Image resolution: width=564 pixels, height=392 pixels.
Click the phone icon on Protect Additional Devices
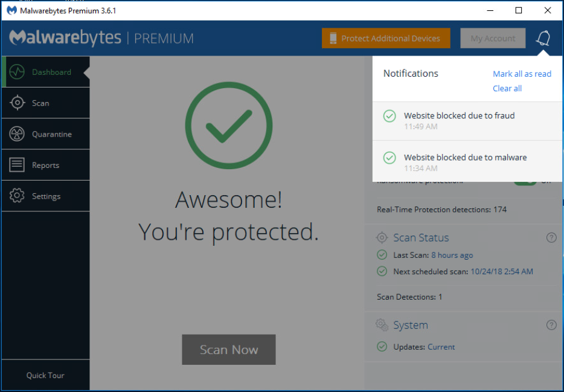333,38
